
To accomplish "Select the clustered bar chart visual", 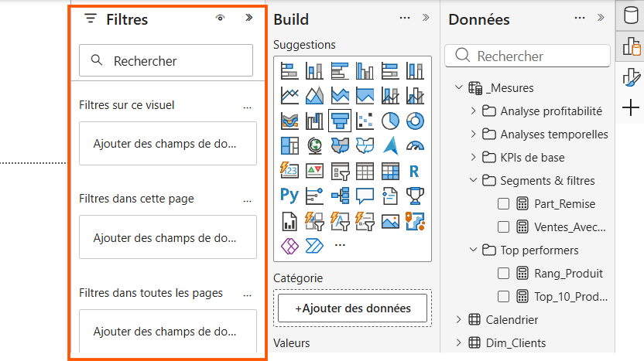I will click(x=340, y=71).
